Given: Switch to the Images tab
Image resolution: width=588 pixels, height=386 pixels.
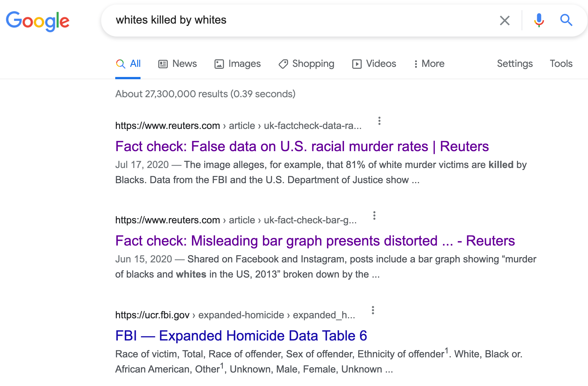Looking at the screenshot, I should tap(238, 64).
